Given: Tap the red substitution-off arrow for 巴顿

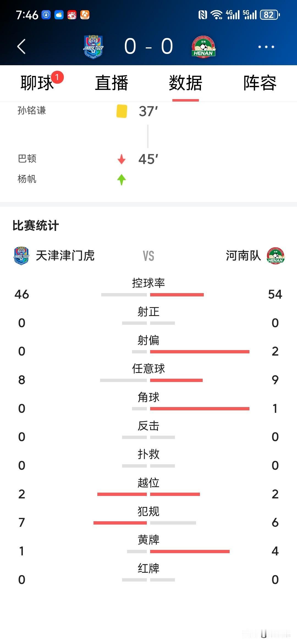Looking at the screenshot, I should 122,159.
